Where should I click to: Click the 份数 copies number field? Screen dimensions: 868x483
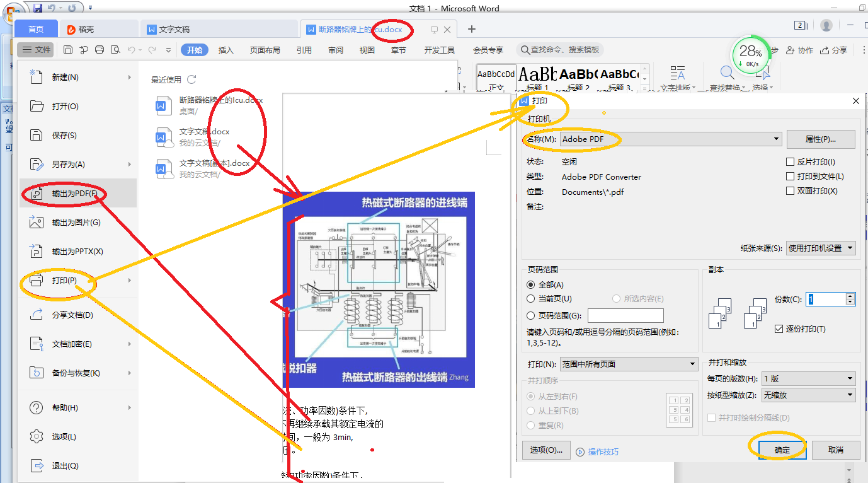[x=826, y=299]
